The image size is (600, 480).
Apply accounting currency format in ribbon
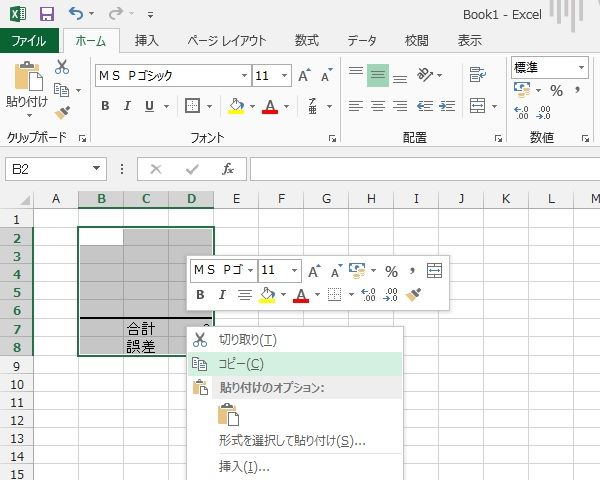tap(522, 90)
